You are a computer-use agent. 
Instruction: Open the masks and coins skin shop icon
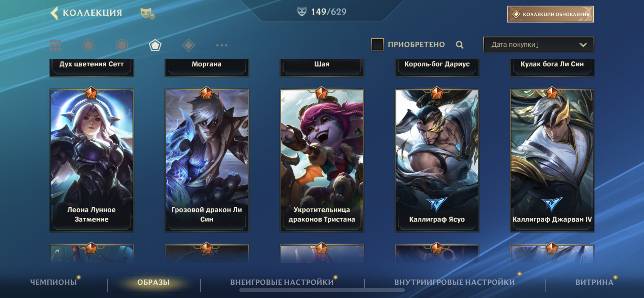(148, 13)
